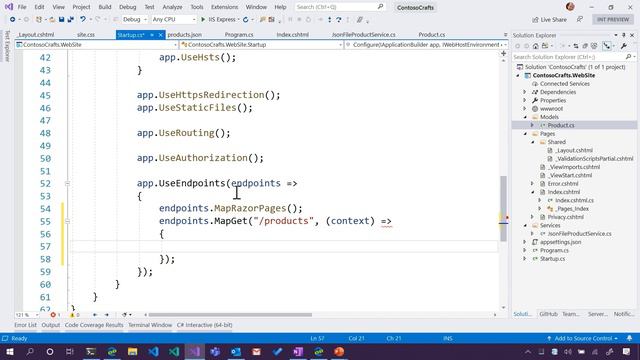The width and height of the screenshot is (640, 360).
Task: Click Add to Source Control
Action: tap(583, 338)
